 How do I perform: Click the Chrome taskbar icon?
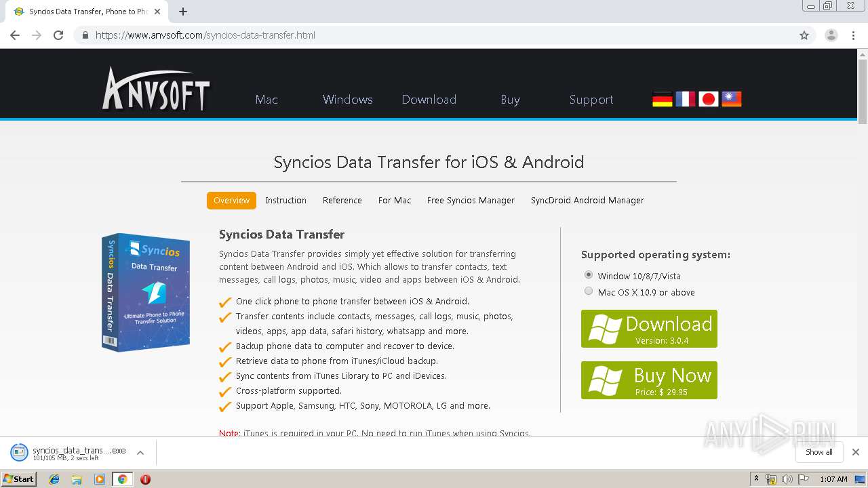pyautogui.click(x=122, y=479)
